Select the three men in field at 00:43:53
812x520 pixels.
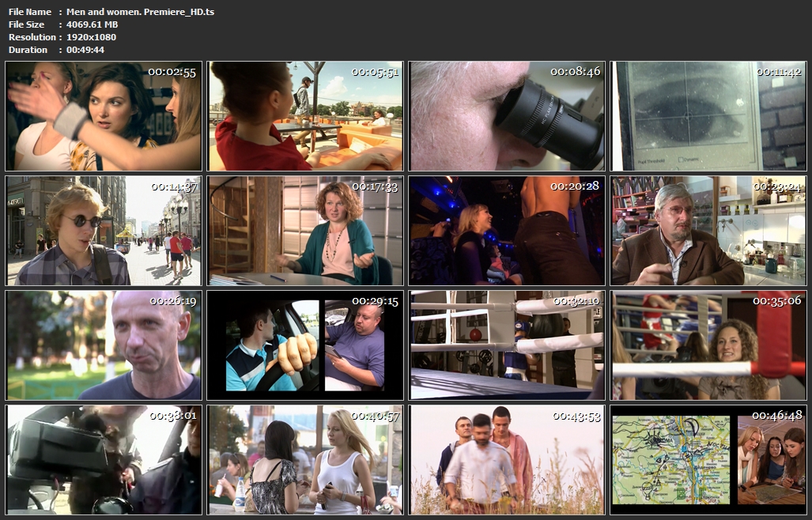(x=507, y=460)
